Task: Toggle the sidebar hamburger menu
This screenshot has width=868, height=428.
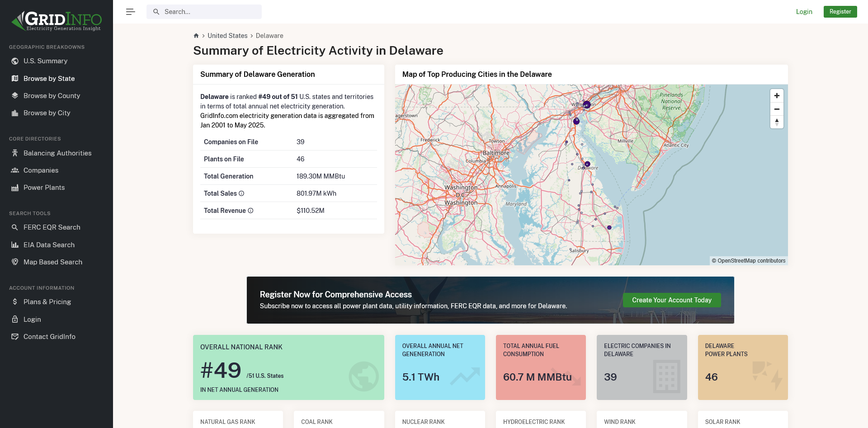Action: 131,12
